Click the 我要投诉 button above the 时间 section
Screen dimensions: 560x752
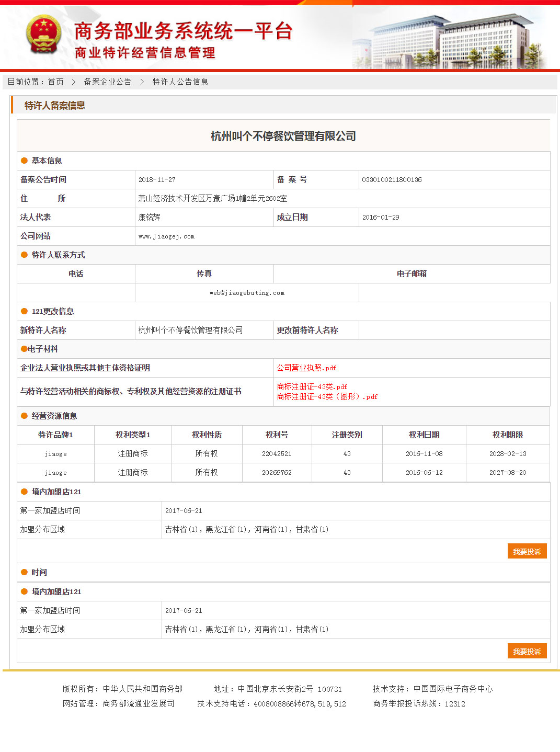tap(527, 551)
